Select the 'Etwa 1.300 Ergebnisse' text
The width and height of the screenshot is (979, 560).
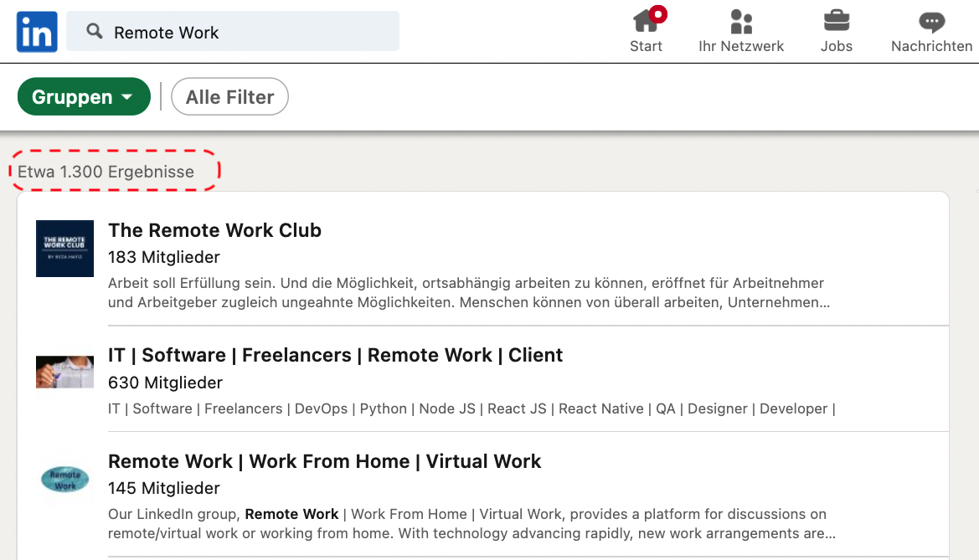click(106, 172)
